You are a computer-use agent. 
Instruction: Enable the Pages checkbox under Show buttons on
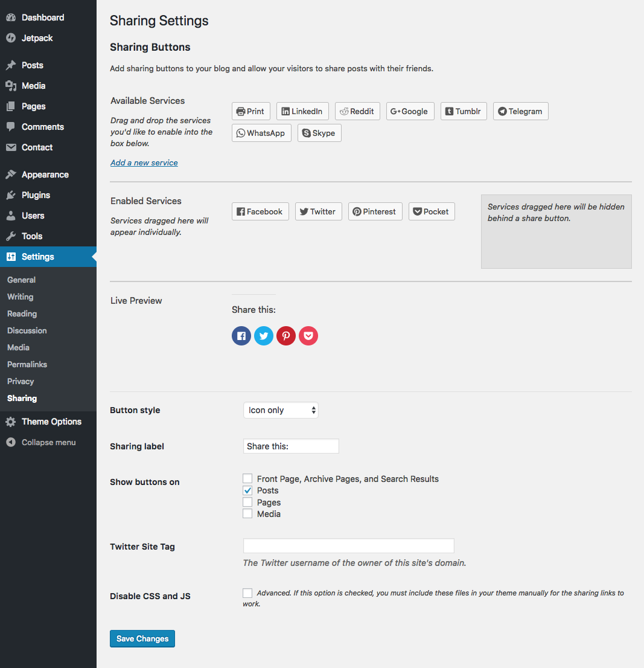coord(247,502)
